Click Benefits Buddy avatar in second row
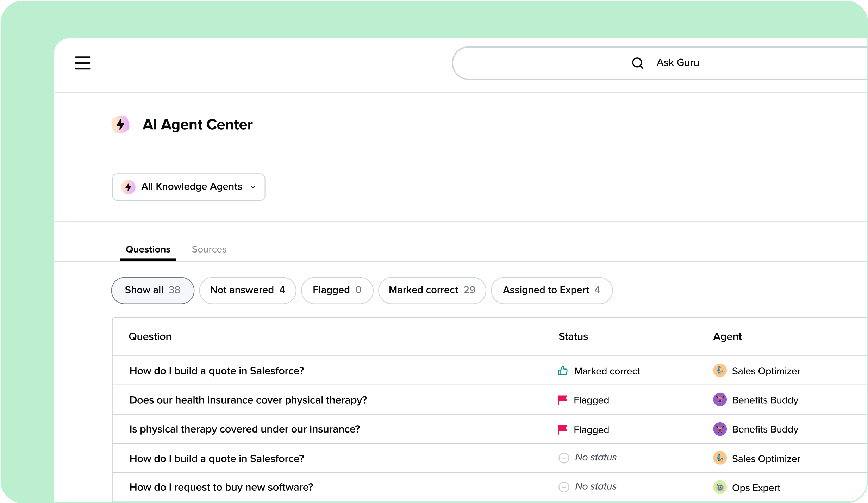 720,400
